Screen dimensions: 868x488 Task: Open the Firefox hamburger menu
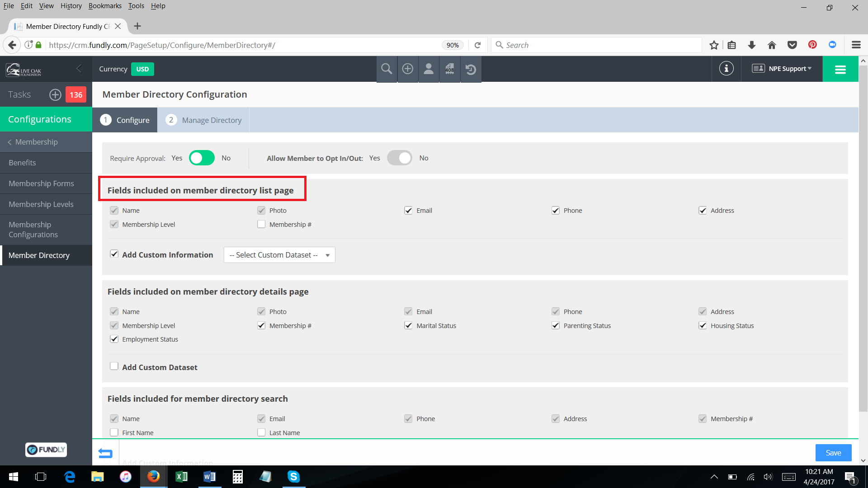(856, 45)
